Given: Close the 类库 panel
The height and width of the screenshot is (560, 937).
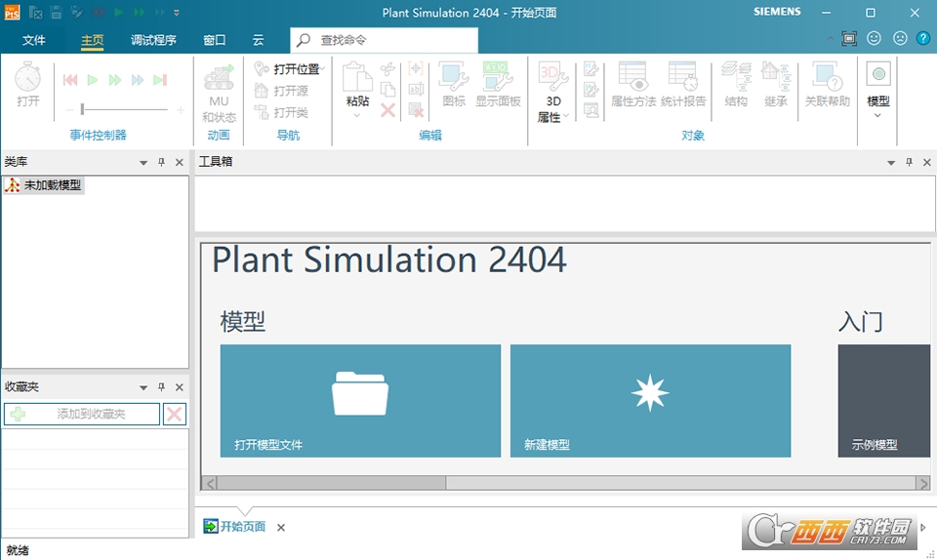Looking at the screenshot, I should (180, 162).
